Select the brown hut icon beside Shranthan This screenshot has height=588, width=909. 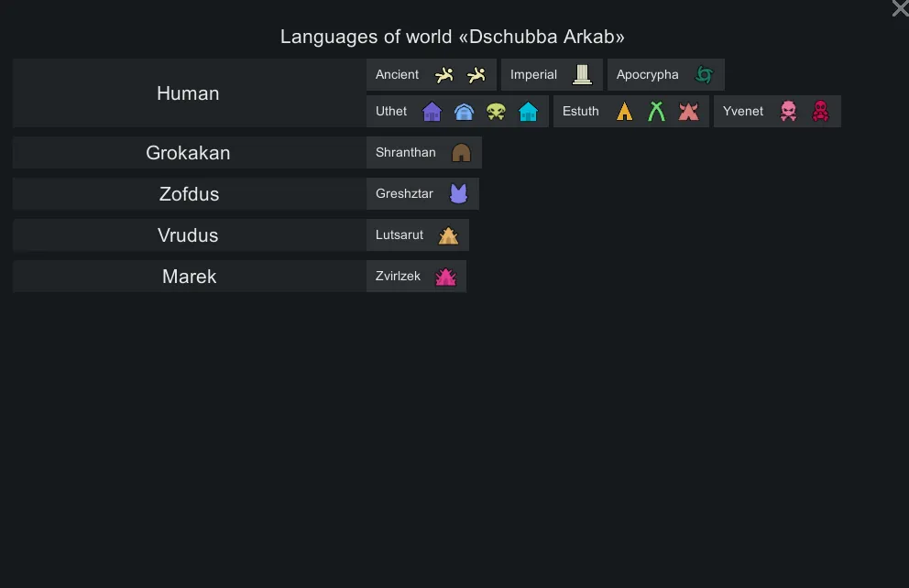(x=461, y=153)
